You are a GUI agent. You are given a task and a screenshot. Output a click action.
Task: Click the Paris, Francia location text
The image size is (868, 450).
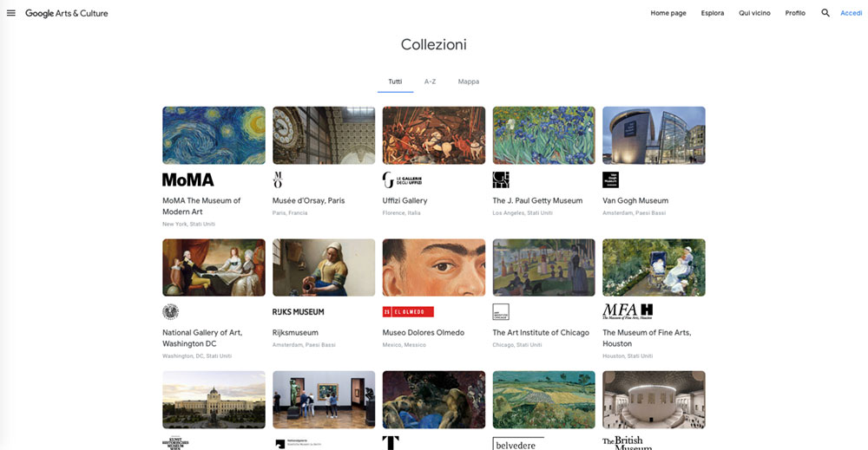click(x=290, y=212)
